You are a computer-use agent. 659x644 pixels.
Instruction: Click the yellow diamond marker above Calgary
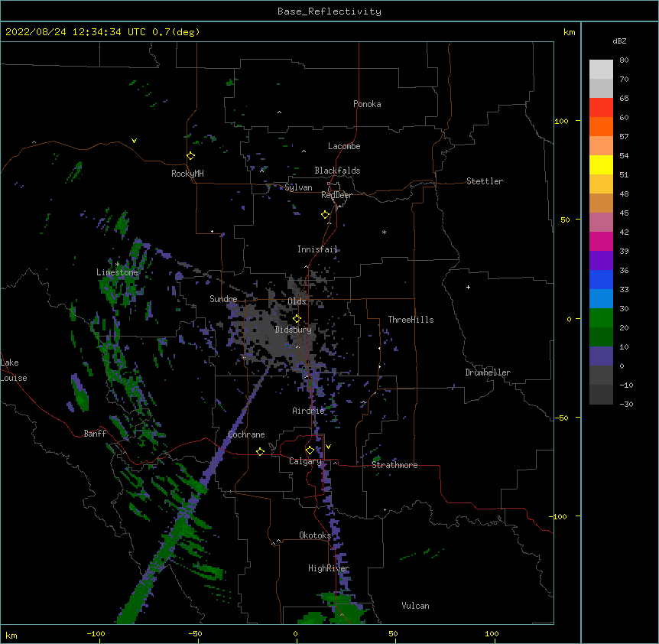(310, 450)
